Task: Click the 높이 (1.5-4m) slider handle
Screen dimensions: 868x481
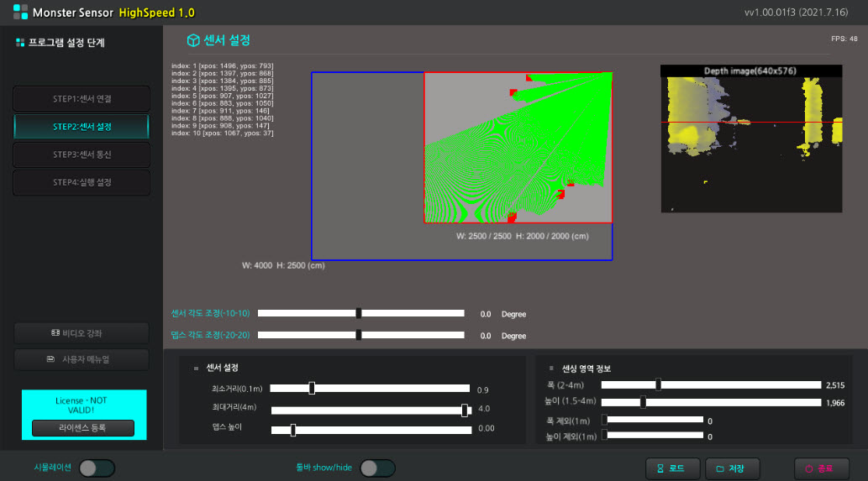Action: (x=643, y=402)
